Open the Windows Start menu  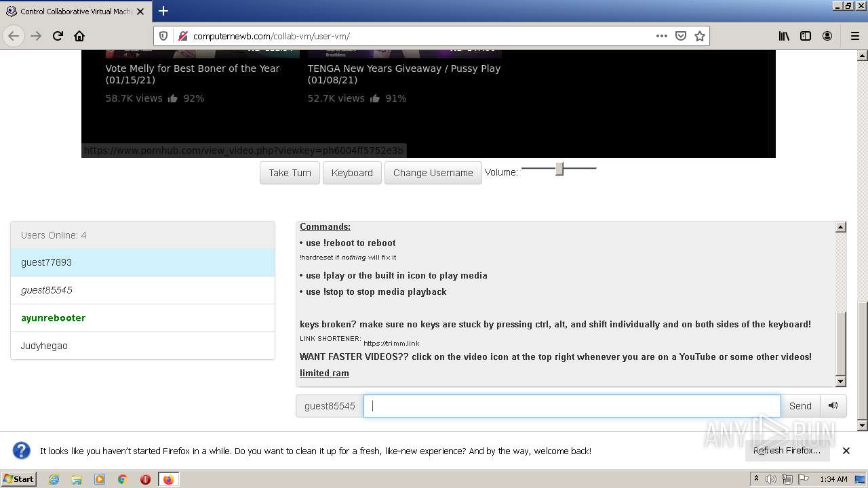(x=19, y=479)
